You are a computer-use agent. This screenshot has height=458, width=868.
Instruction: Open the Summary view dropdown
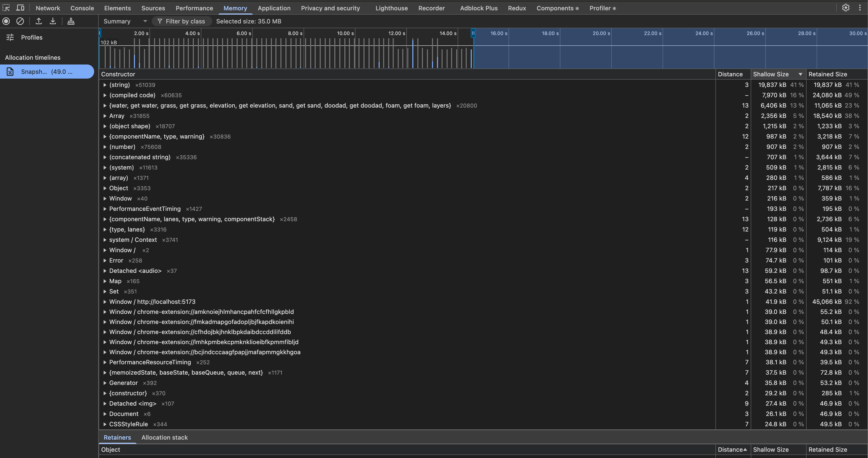(x=125, y=21)
